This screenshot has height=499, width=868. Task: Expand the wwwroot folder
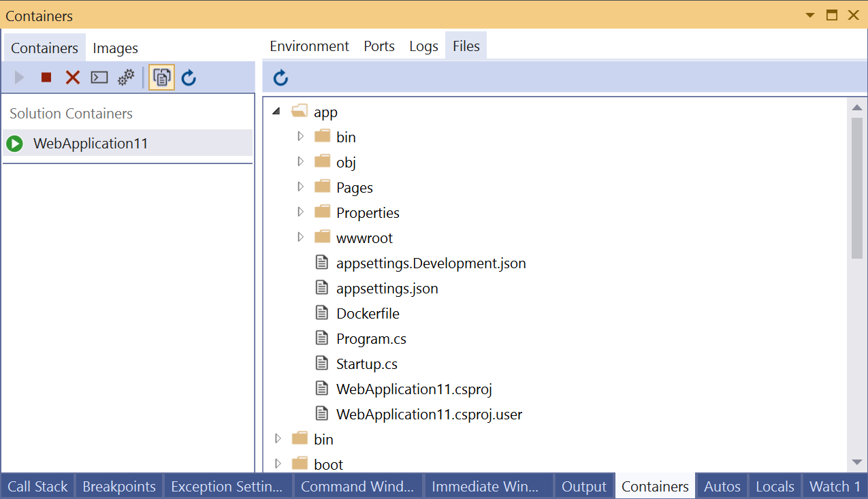coord(300,236)
